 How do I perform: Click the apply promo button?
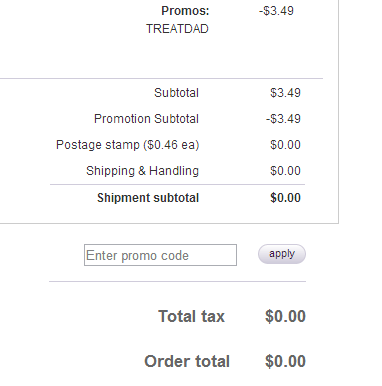[282, 254]
